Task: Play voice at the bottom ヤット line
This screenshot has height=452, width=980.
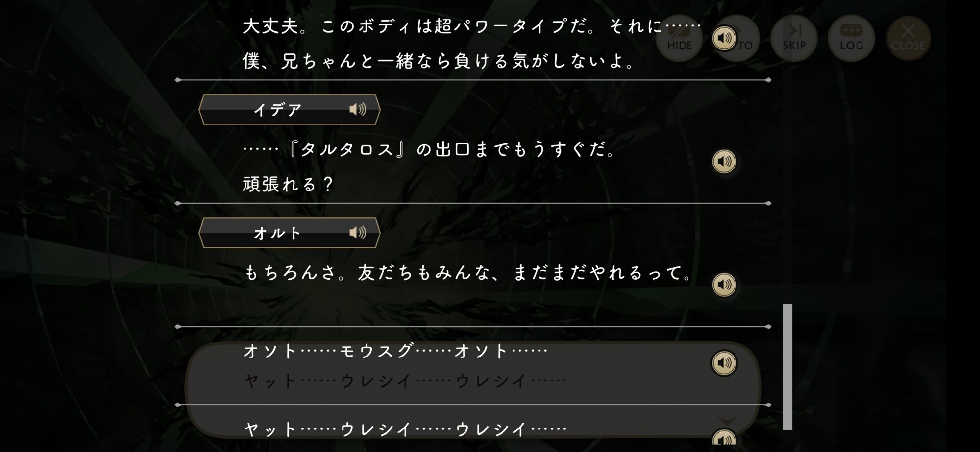Action: pyautogui.click(x=724, y=439)
